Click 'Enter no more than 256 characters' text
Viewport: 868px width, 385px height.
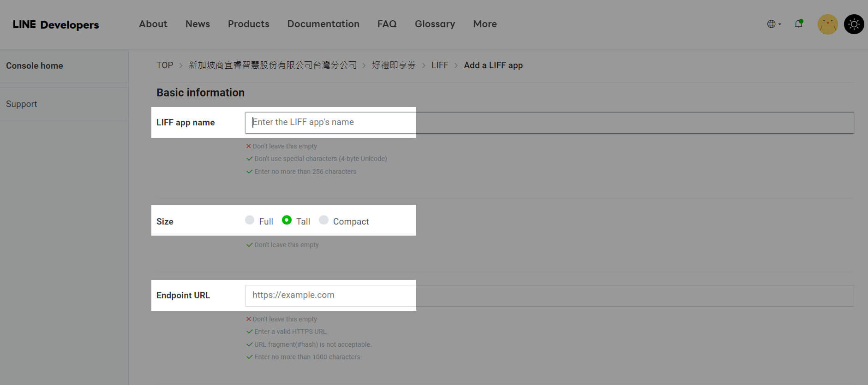click(x=305, y=172)
